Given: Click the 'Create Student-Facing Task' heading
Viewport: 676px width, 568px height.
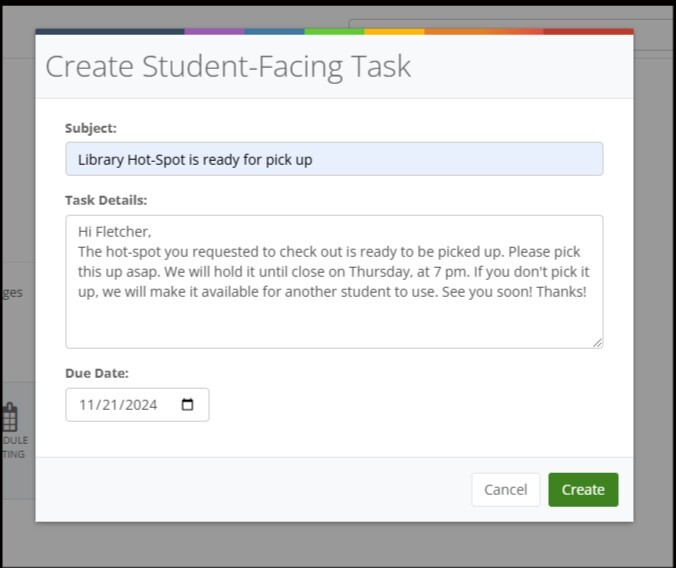Looking at the screenshot, I should pos(228,67).
